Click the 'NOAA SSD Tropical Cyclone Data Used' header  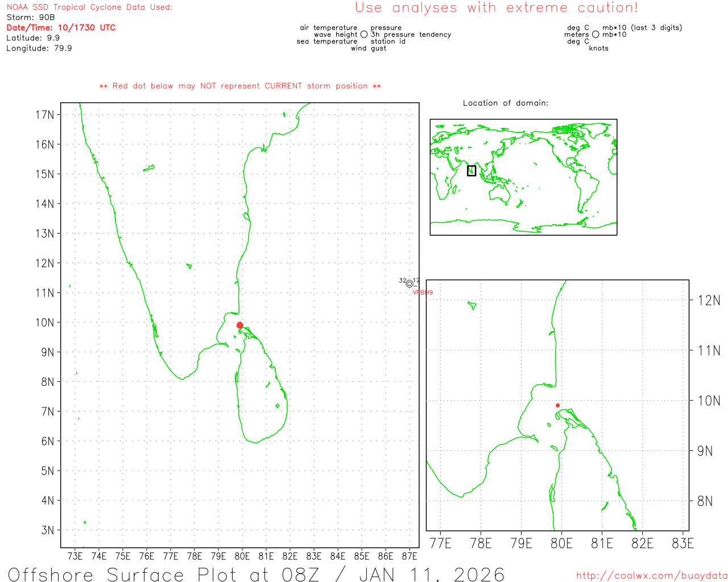(x=89, y=7)
